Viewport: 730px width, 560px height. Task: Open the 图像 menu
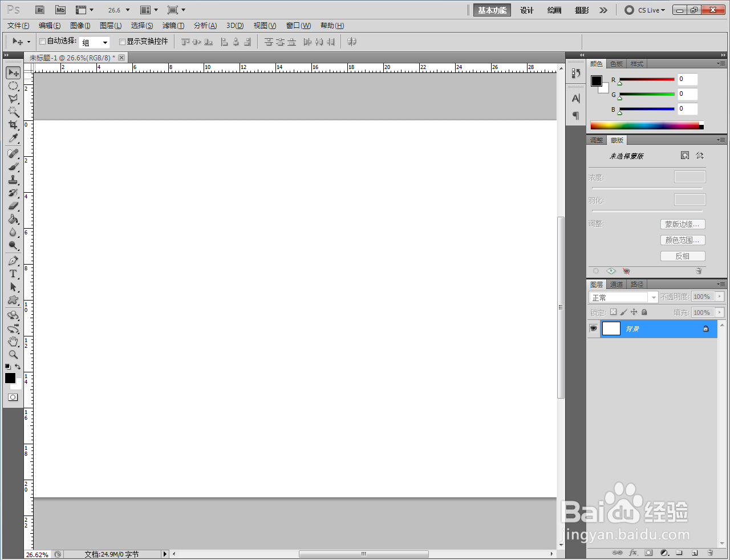[80, 26]
